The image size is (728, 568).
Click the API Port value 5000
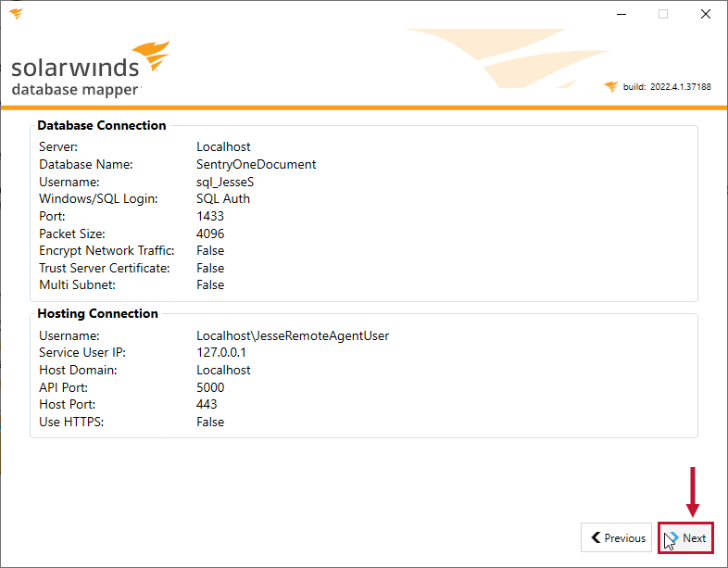(x=210, y=387)
